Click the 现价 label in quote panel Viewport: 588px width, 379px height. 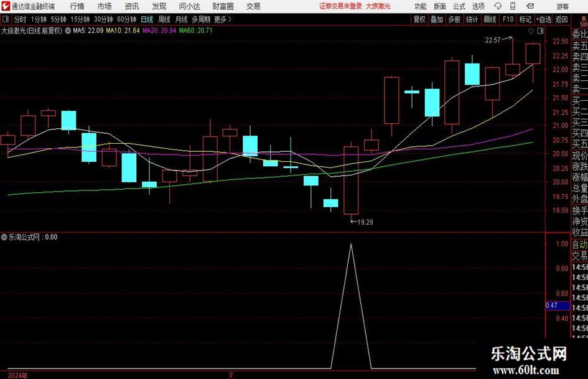[x=580, y=156]
